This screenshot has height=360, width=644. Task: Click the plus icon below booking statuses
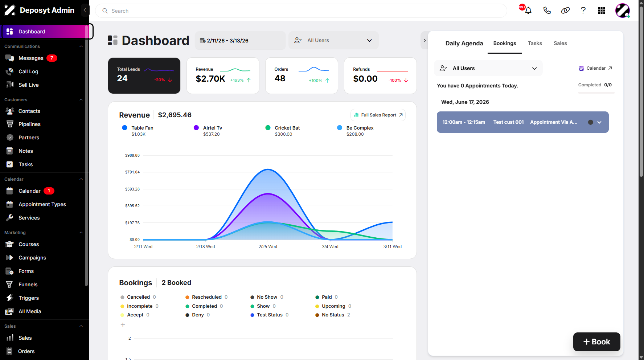(x=123, y=325)
